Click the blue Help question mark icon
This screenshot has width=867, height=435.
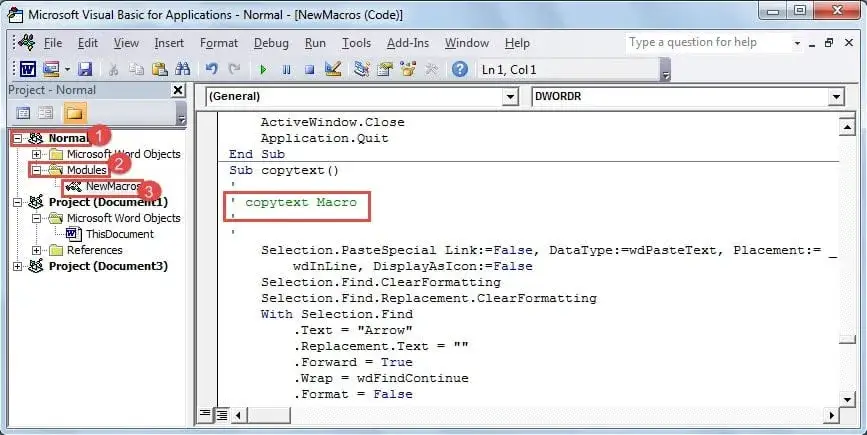point(459,69)
